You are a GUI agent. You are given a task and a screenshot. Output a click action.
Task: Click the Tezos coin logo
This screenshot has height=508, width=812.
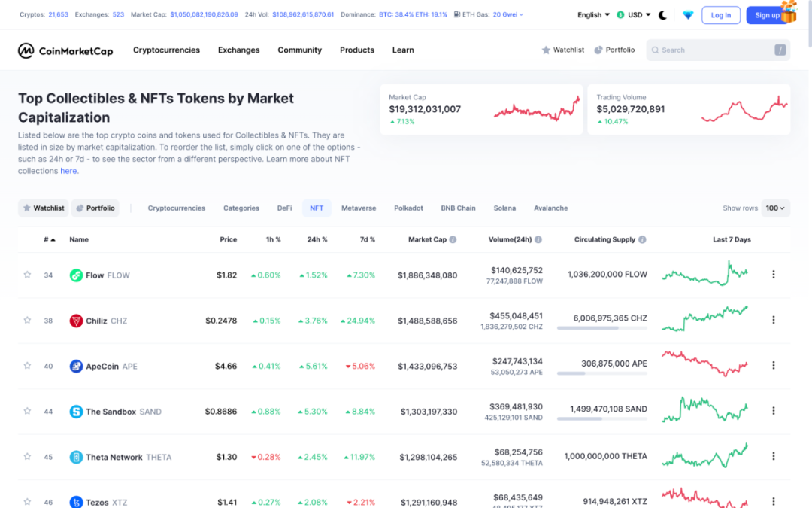pos(76,502)
